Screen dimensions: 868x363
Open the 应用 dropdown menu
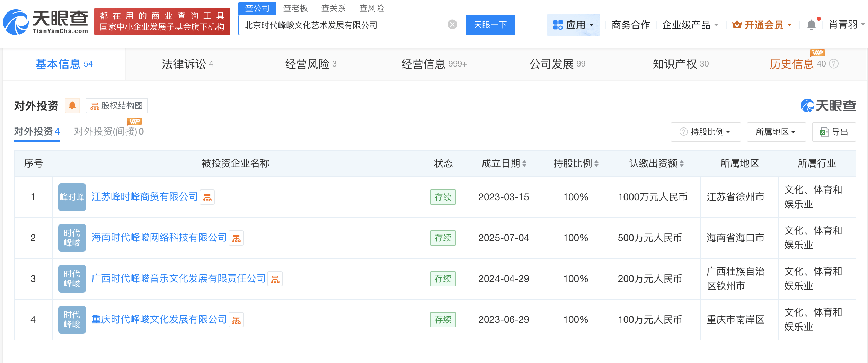573,25
